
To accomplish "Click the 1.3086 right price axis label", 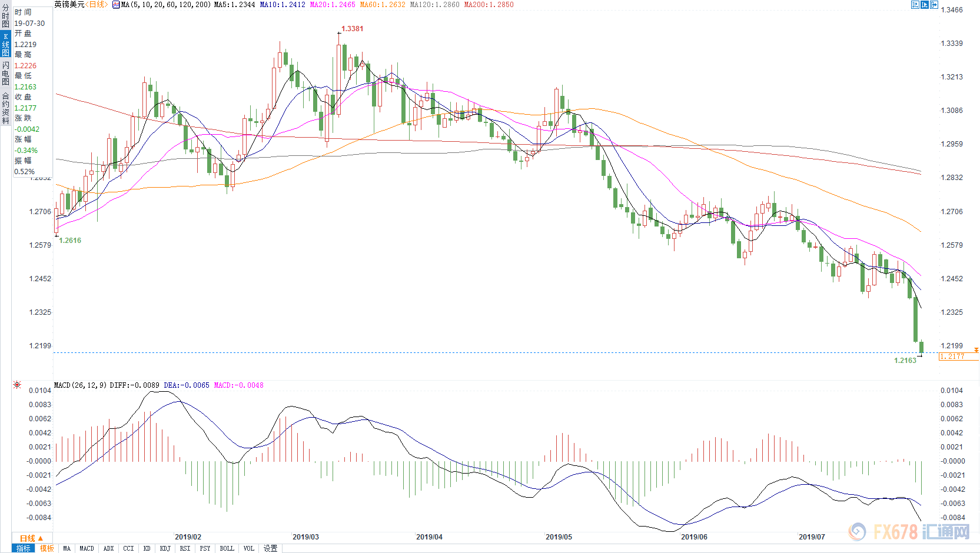I will click(x=952, y=111).
